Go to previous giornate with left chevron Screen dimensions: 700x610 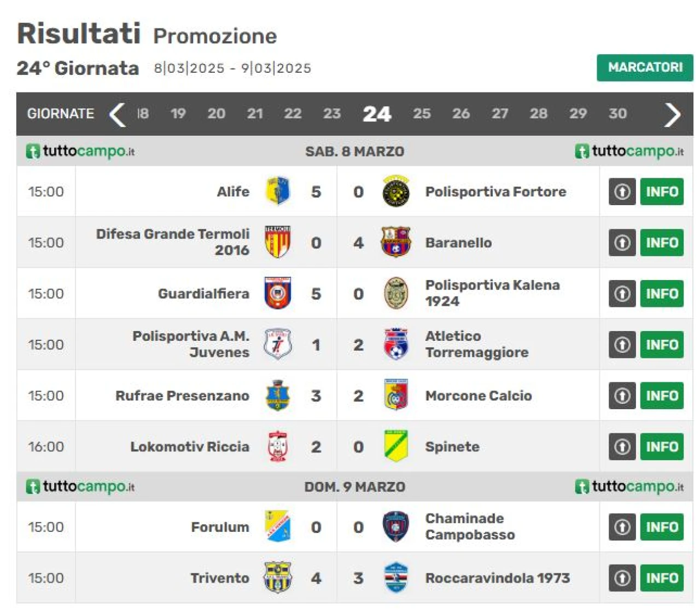tap(117, 114)
